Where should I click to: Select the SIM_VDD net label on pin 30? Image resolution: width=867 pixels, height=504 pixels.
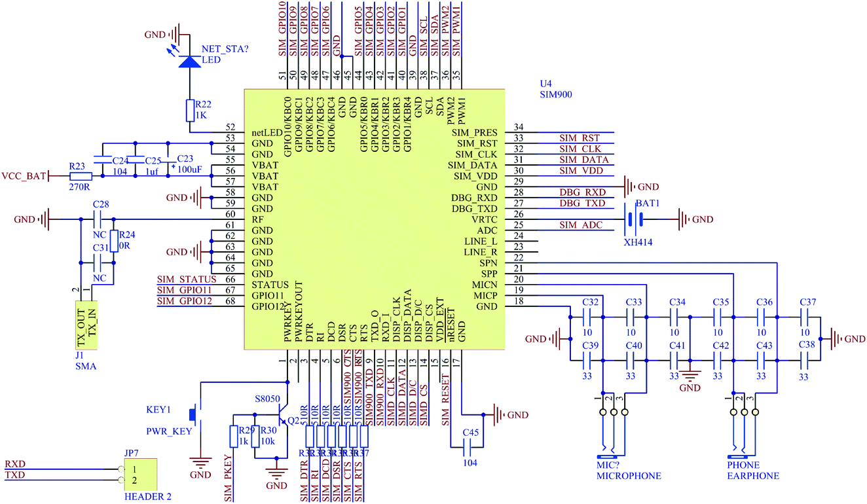pyautogui.click(x=581, y=171)
